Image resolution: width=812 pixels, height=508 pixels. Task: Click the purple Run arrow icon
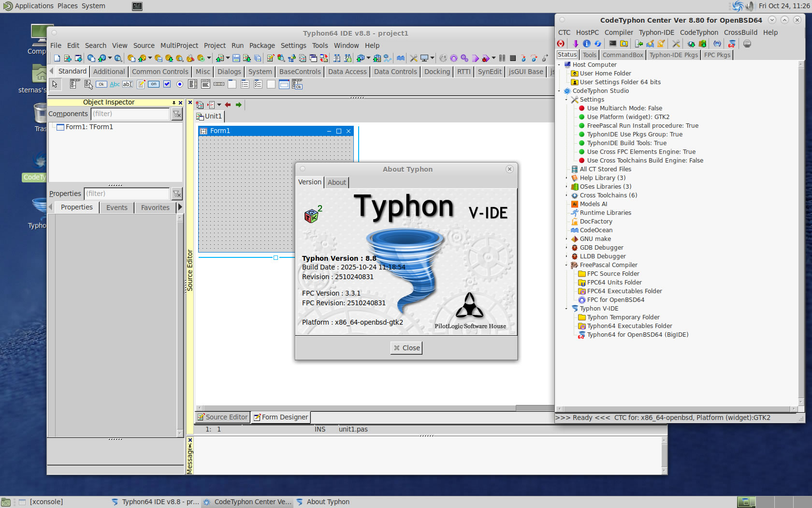476,59
